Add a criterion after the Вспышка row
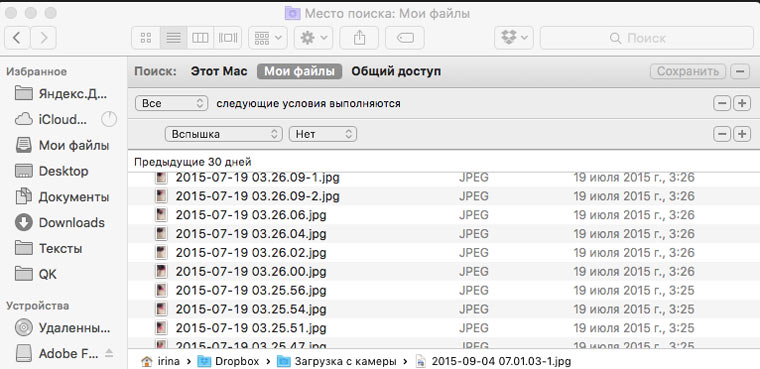Image resolution: width=760 pixels, height=369 pixels. tap(742, 134)
